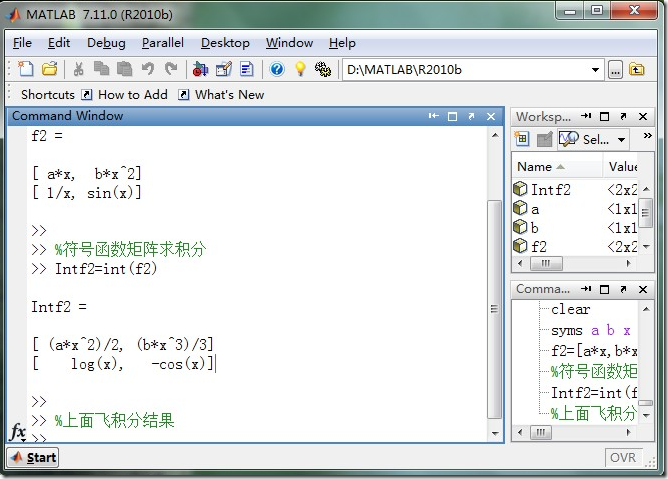This screenshot has height=479, width=668.
Task: Click the Shortcuts label
Action: pos(48,95)
